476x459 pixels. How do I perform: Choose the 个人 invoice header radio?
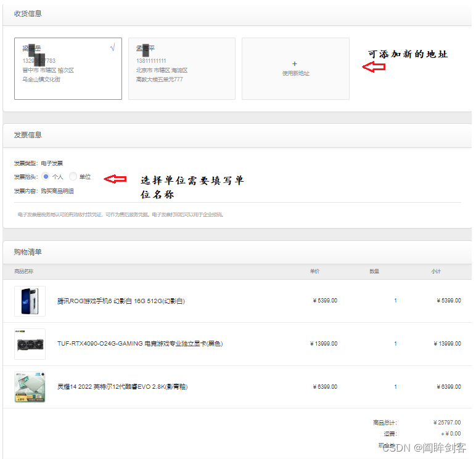click(46, 176)
